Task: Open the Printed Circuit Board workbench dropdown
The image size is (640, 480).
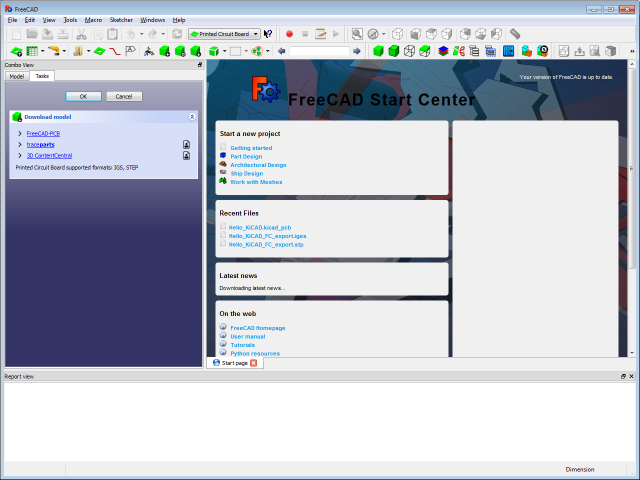Action: coord(224,34)
